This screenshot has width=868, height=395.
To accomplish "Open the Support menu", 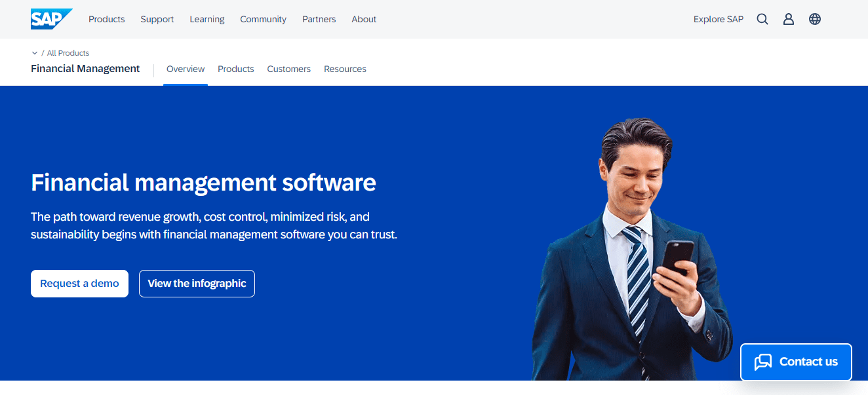I will pos(157,19).
